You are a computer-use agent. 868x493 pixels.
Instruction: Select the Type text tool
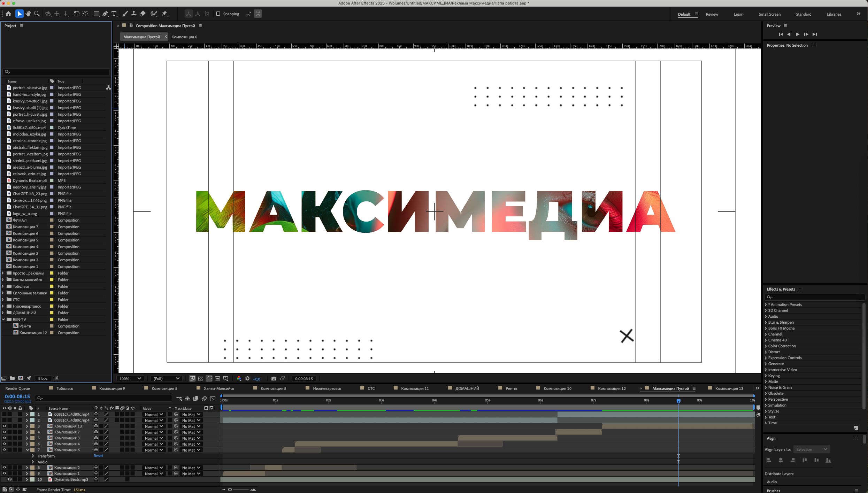(x=114, y=14)
